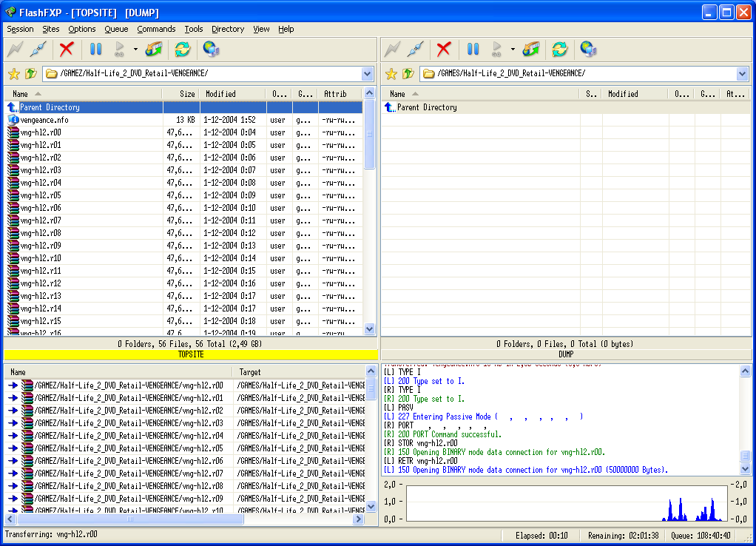
Task: Select file vng-hl2.r07 in TOPSITE list
Action: [183, 220]
